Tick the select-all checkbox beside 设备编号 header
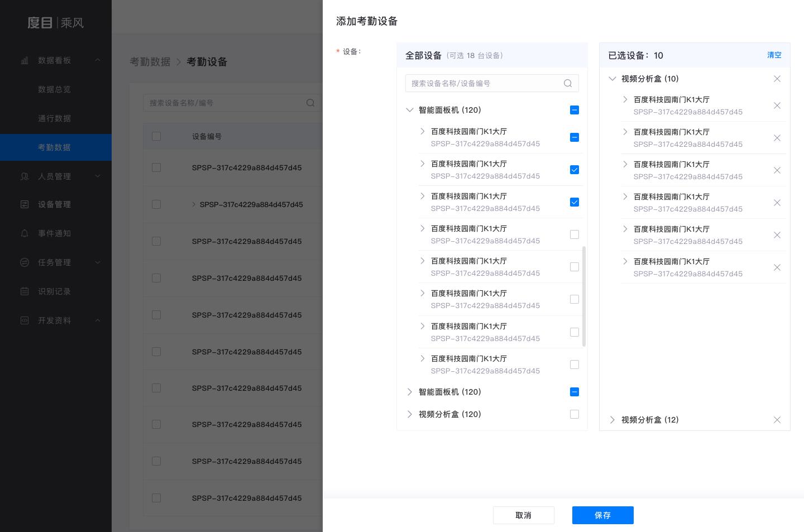 (x=156, y=136)
